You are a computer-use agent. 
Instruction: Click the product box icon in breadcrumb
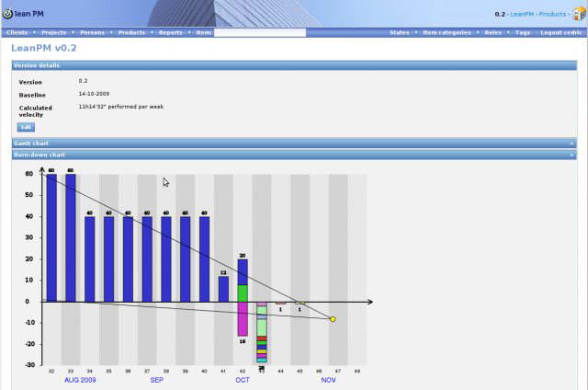coord(580,14)
